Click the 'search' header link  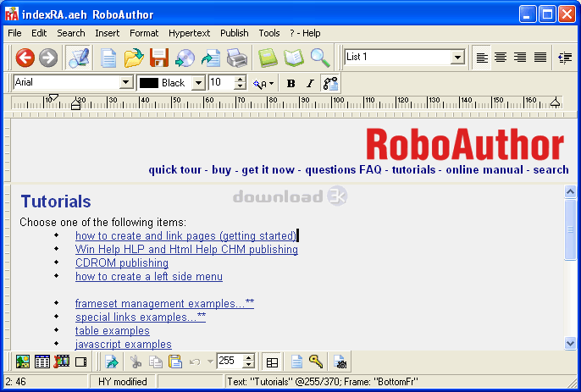[x=551, y=169]
